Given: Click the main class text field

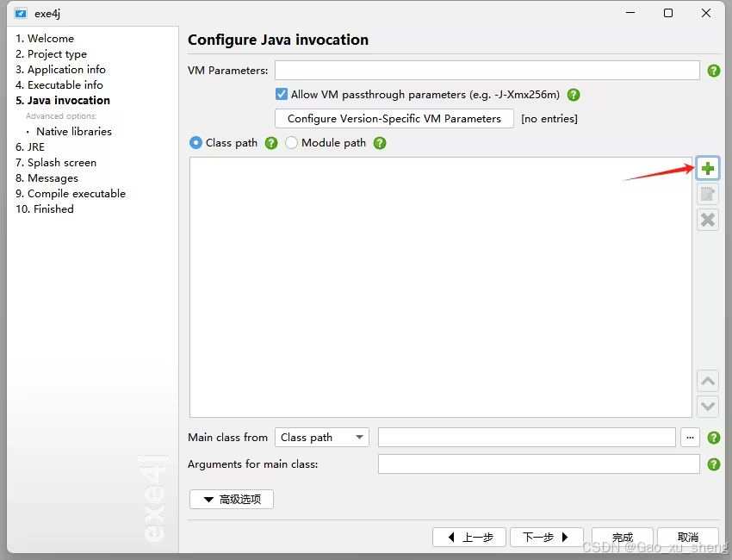Looking at the screenshot, I should point(526,438).
